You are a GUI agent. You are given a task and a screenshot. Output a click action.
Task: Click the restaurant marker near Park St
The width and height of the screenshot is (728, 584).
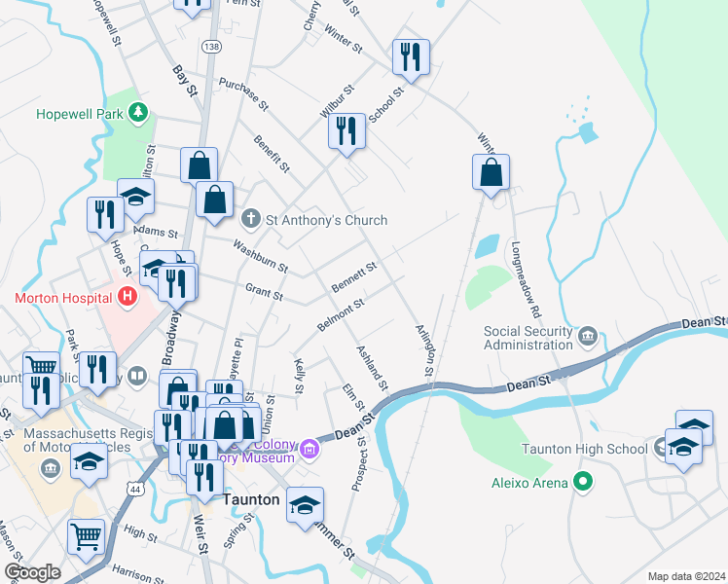[x=98, y=371]
